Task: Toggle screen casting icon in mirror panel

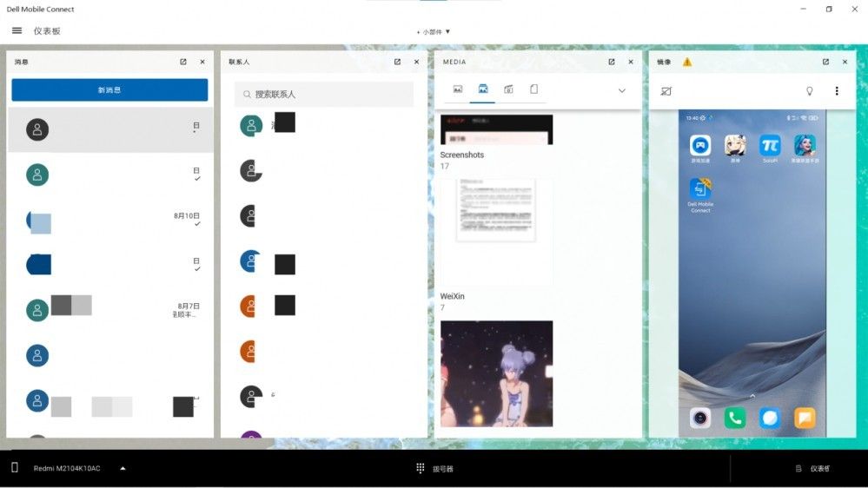Action: click(666, 91)
